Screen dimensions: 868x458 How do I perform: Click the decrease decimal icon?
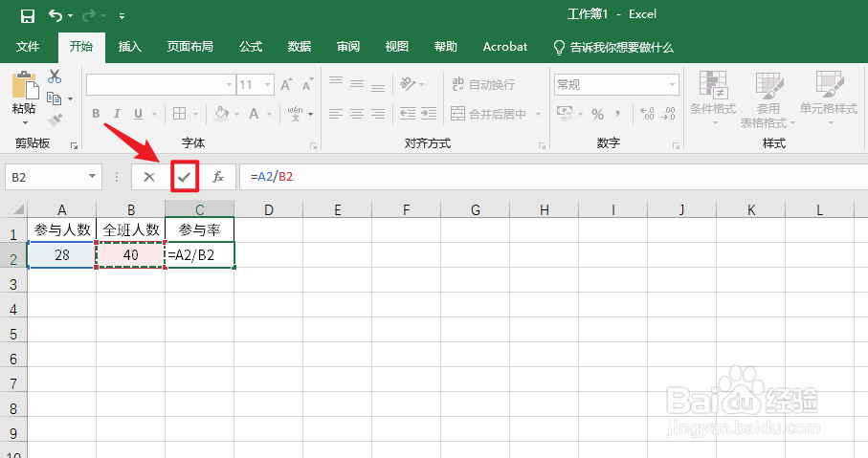668,114
